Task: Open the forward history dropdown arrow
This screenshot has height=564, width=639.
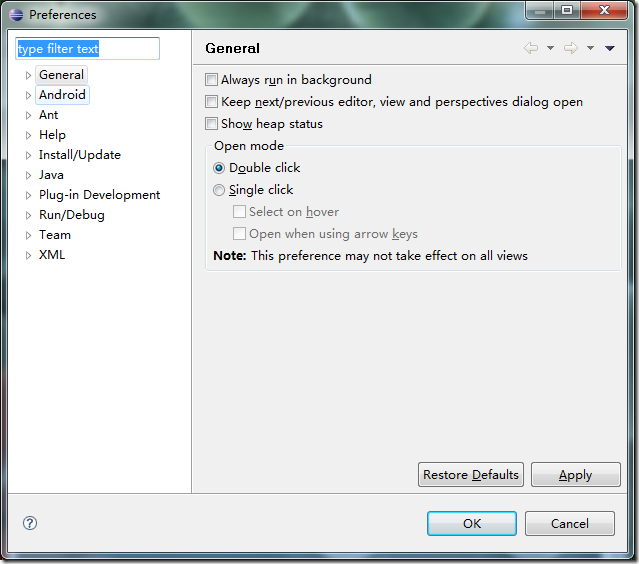Action: point(590,48)
